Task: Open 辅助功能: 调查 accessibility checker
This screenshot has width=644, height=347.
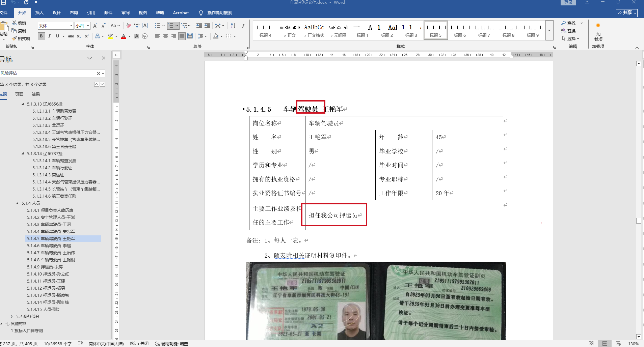Action: click(x=171, y=344)
